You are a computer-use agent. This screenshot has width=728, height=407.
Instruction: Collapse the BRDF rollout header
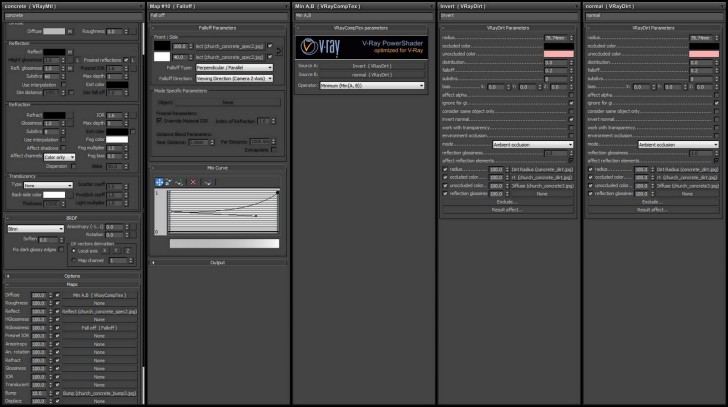(72, 218)
